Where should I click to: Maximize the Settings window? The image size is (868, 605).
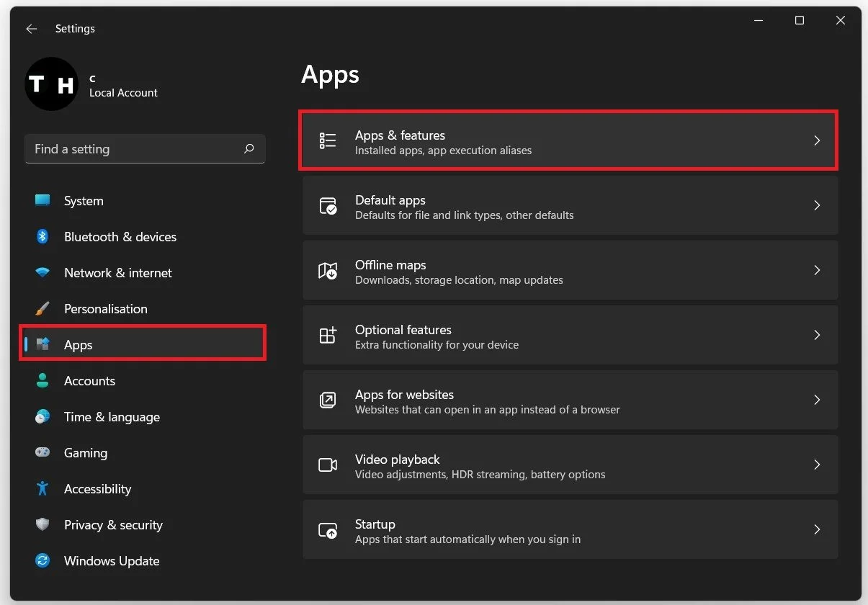[800, 21]
